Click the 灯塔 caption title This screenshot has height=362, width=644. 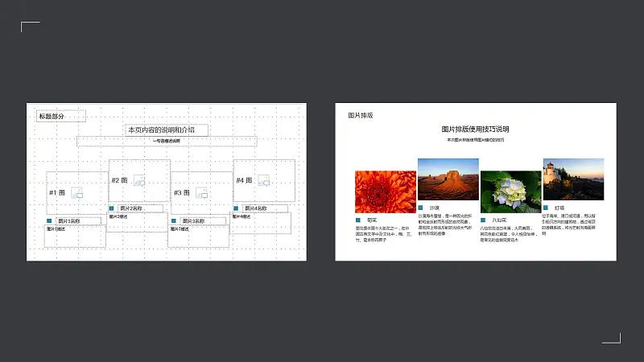click(559, 208)
